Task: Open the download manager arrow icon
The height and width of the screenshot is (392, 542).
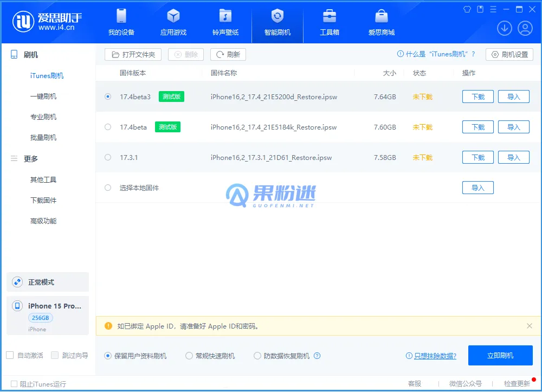Action: [504, 28]
